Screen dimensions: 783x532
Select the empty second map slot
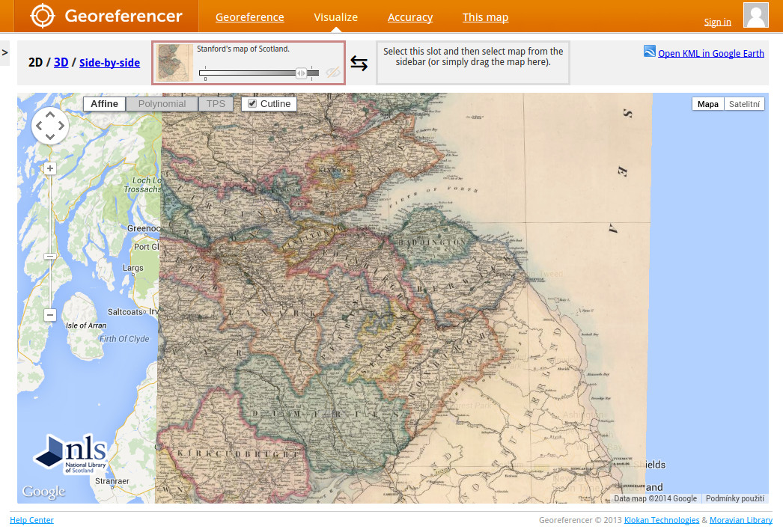[x=473, y=63]
